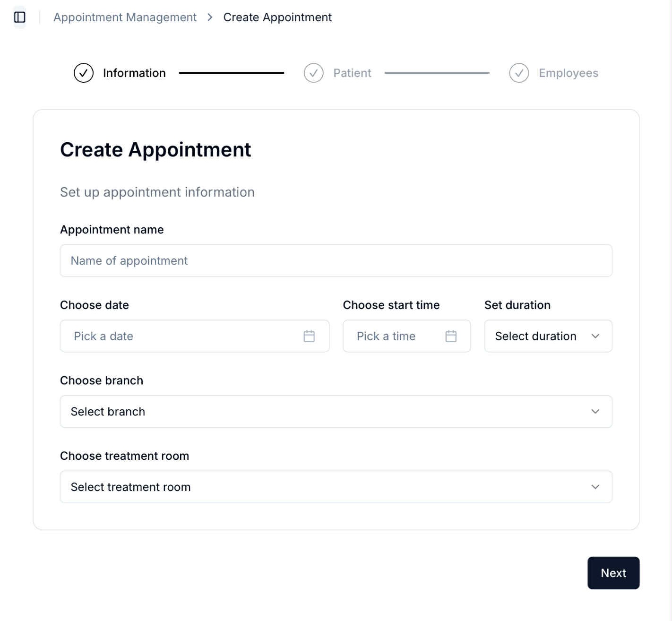Click breadcrumb chevron separator arrow
This screenshot has width=672, height=621.
[210, 17]
